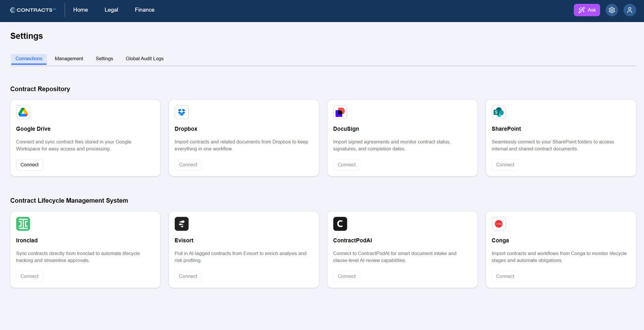Click the Contract Repository heading
The height and width of the screenshot is (330, 644).
click(x=40, y=89)
